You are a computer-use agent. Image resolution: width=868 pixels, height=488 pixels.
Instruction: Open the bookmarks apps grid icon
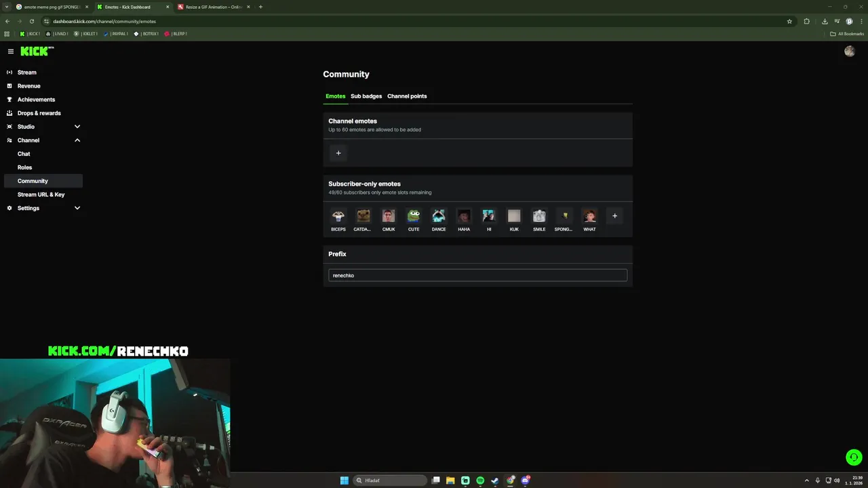coord(7,34)
